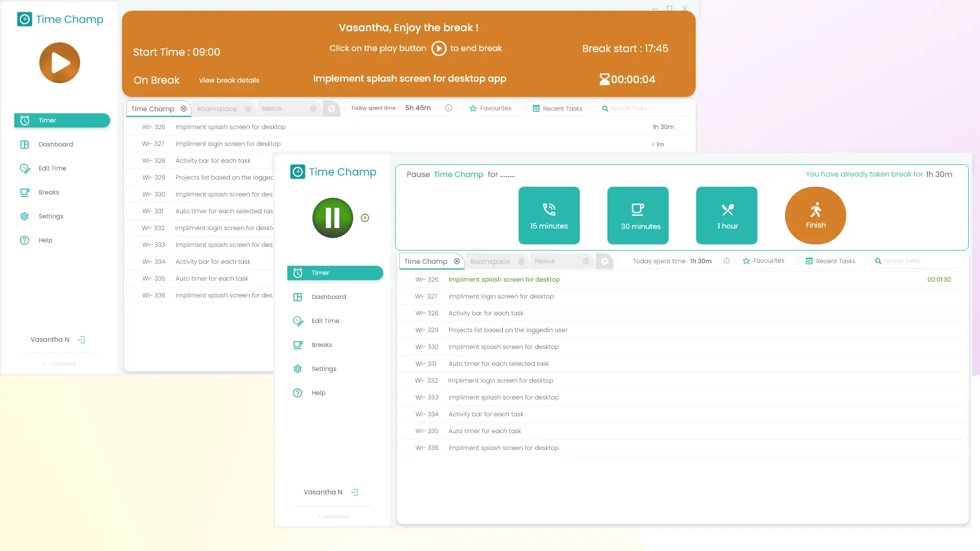Click the Settings gear icon in the front window sidebar
The image size is (980, 551).
click(x=298, y=369)
